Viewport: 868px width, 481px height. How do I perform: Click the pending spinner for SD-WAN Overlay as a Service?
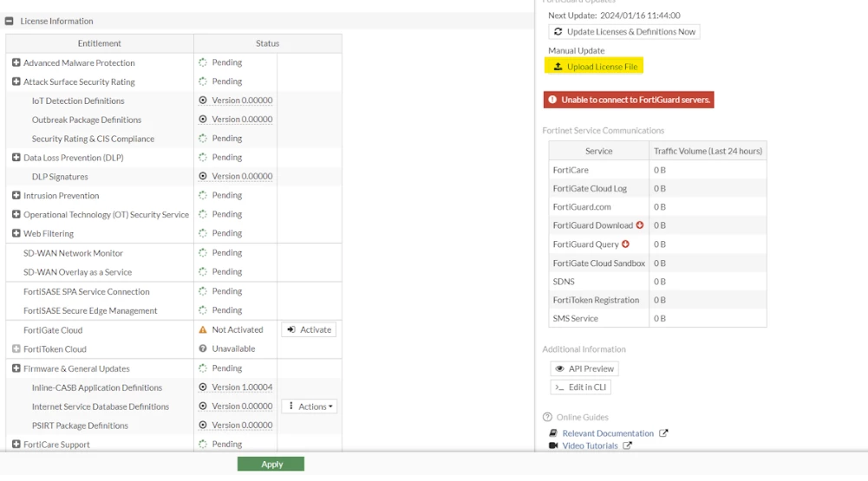coord(203,272)
